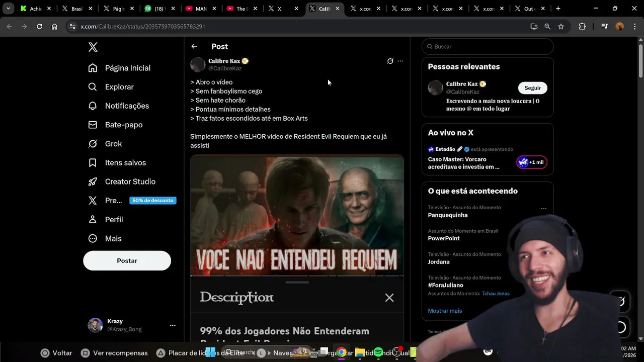Click the install app icon in address bar

pyautogui.click(x=534, y=26)
